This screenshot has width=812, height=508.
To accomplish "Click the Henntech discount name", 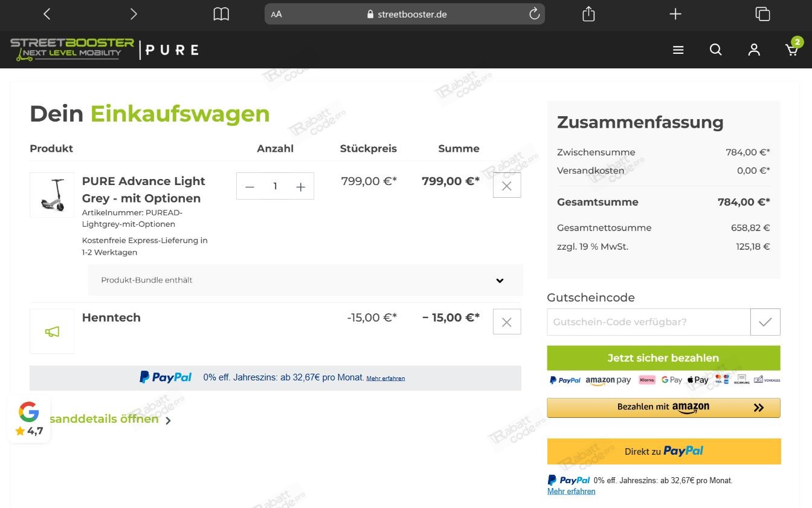I will (x=111, y=317).
